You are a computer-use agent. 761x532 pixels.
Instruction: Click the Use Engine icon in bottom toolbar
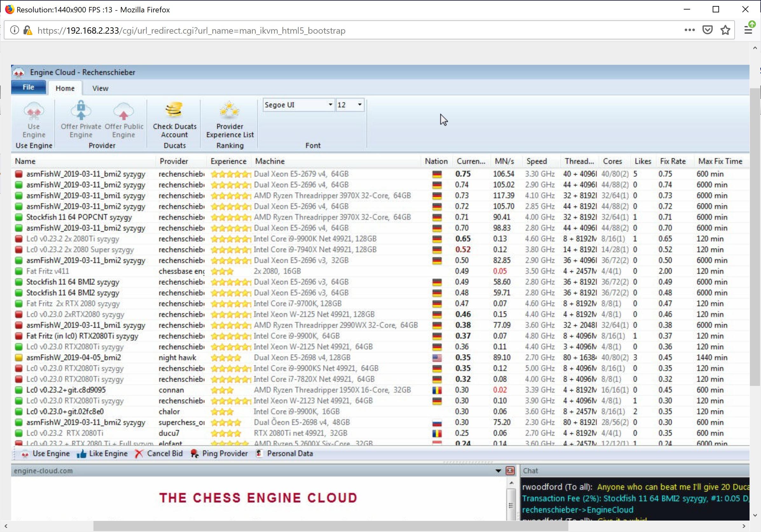pyautogui.click(x=25, y=454)
